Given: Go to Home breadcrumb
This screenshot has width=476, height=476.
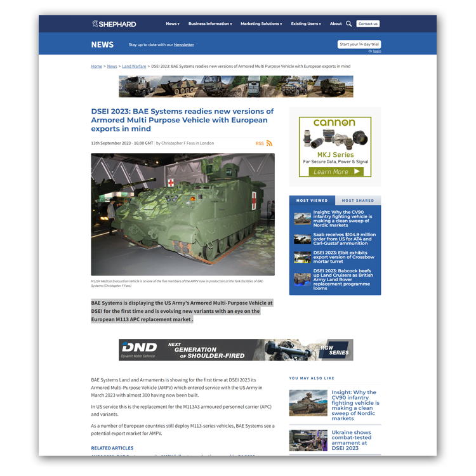Looking at the screenshot, I should 96,66.
